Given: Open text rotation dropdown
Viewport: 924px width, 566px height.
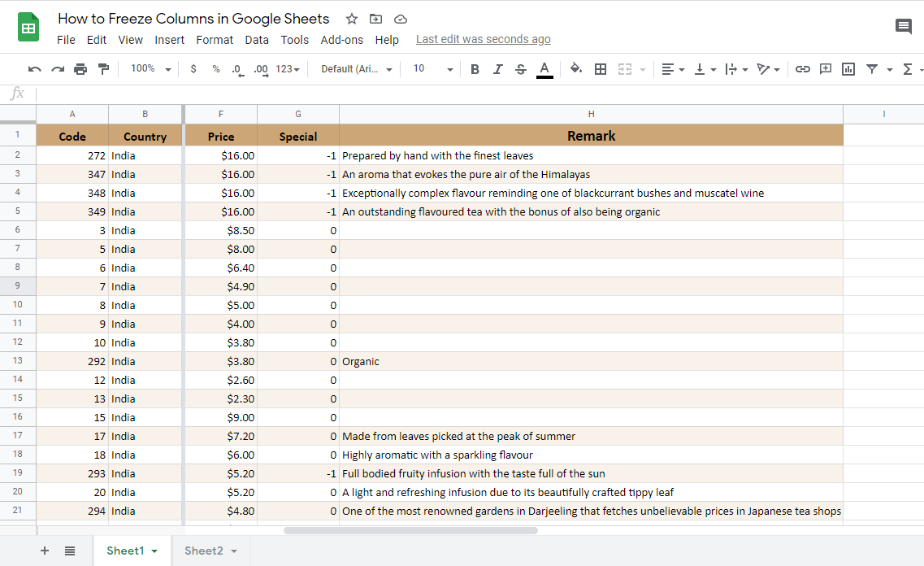Looking at the screenshot, I should pos(769,69).
